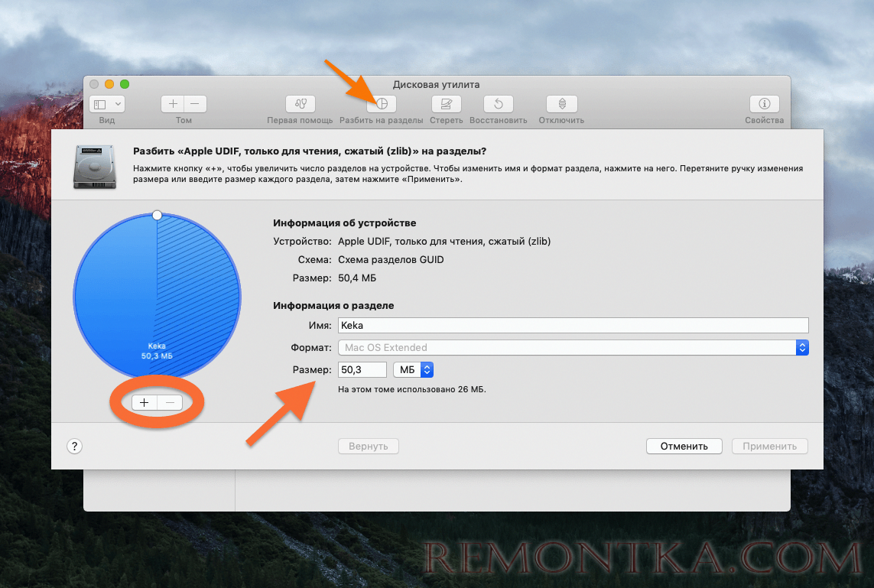Click the partition resize handle on pie chart
Viewport: 874px width, 588px height.
point(157,216)
